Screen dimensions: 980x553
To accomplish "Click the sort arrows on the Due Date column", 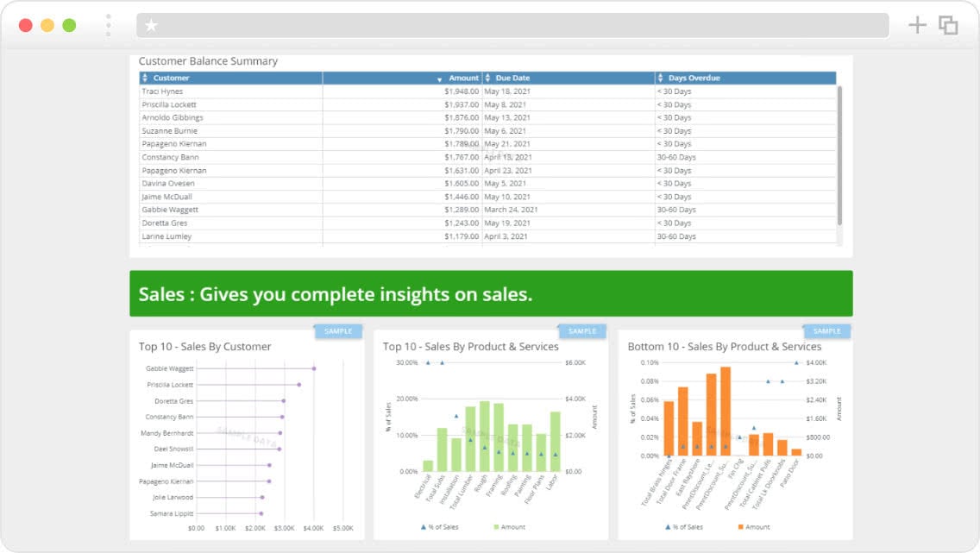I will pyautogui.click(x=489, y=78).
